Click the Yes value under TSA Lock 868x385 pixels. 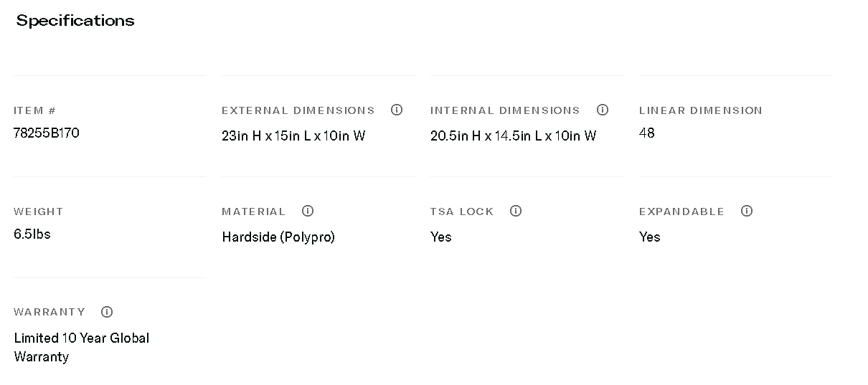click(x=441, y=237)
